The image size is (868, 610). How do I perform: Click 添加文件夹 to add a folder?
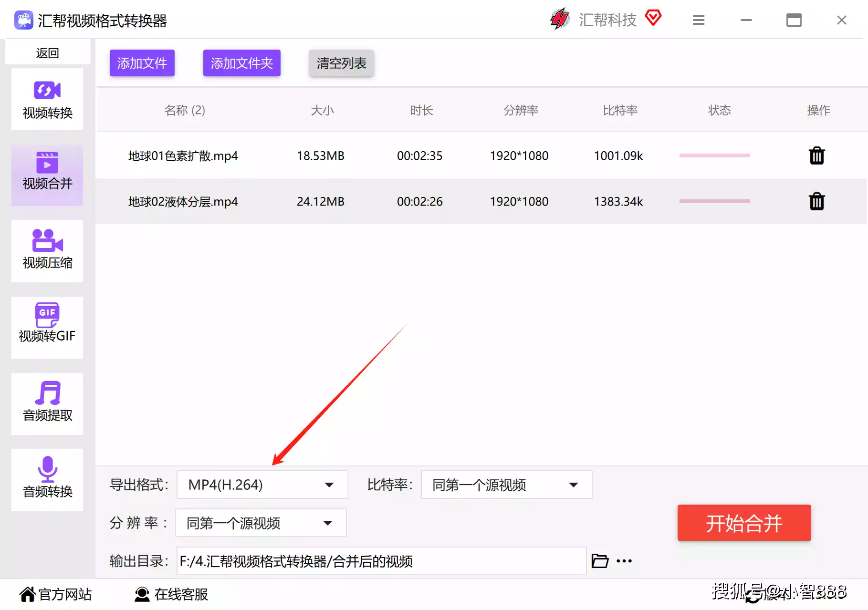pos(242,63)
